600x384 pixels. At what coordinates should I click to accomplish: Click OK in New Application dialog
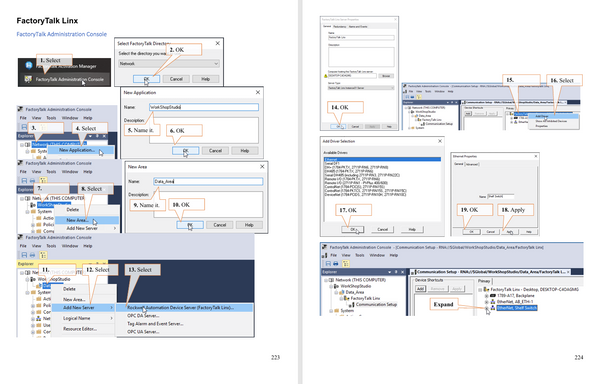point(186,151)
